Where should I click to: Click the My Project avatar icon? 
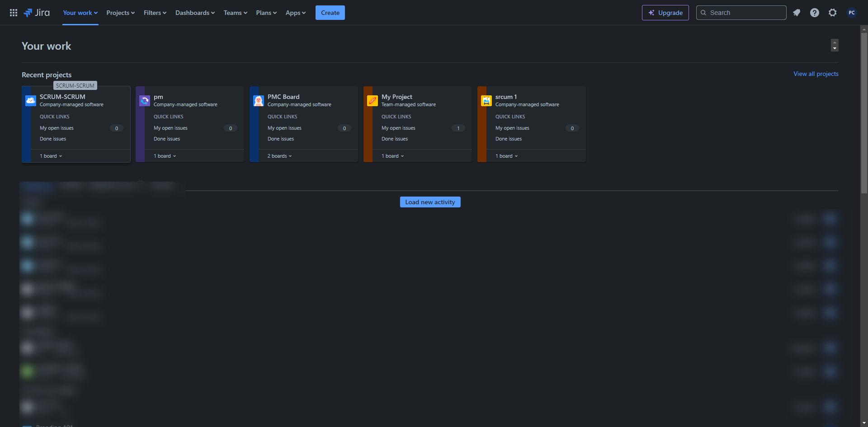pos(373,100)
